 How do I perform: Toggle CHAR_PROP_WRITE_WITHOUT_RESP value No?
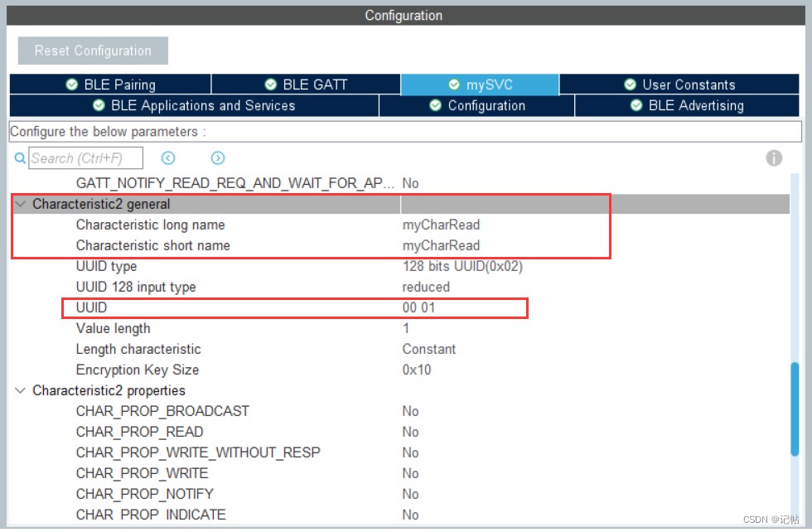411,452
